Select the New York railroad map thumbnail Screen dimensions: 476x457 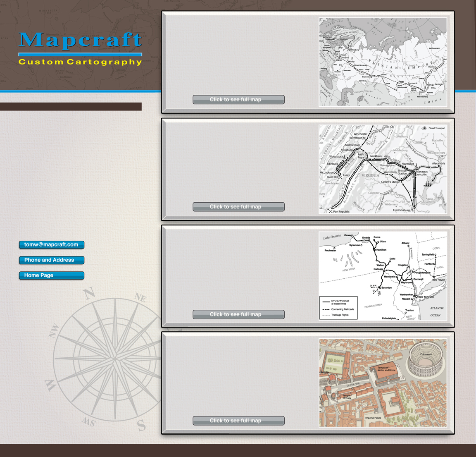pyautogui.click(x=383, y=276)
